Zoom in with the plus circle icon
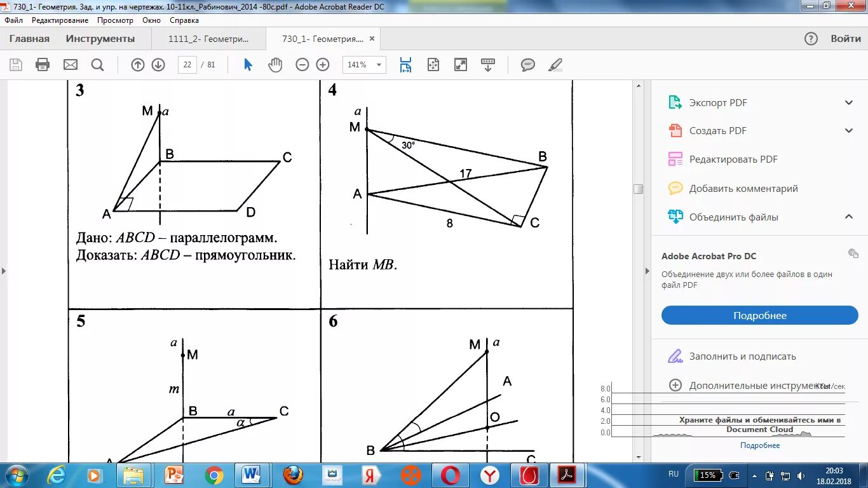Viewport: 868px width, 488px height. 323,65
